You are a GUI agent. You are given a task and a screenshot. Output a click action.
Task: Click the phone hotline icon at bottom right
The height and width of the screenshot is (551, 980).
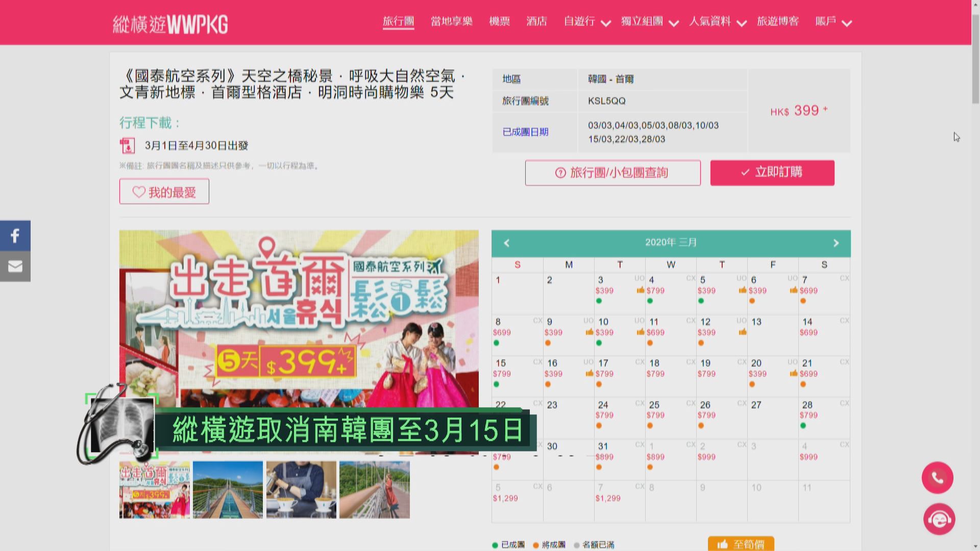[x=938, y=478]
